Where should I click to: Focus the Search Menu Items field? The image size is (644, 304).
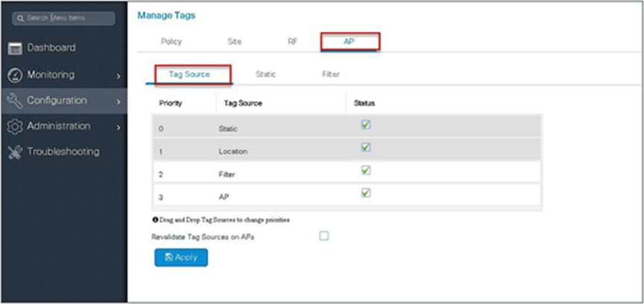tap(67, 18)
